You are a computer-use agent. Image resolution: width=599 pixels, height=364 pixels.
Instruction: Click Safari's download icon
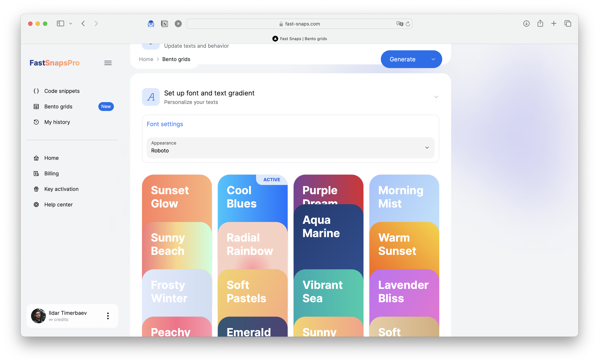point(526,24)
